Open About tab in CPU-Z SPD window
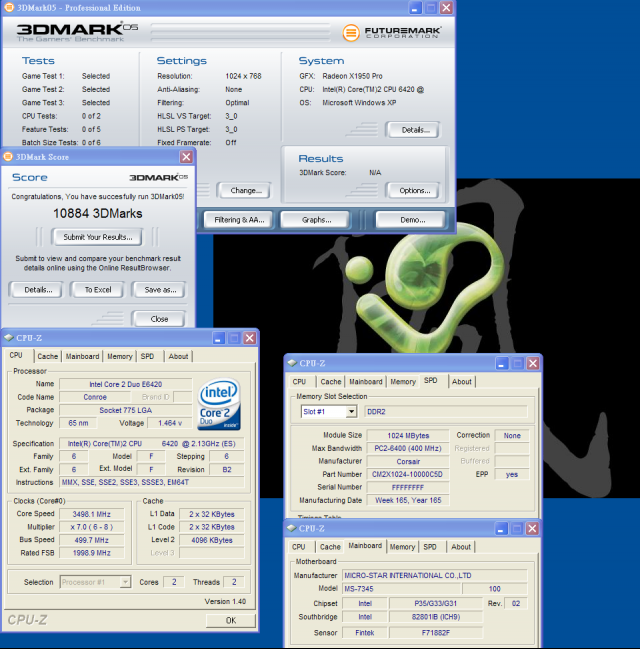Viewport: 640px width, 649px height. [462, 382]
